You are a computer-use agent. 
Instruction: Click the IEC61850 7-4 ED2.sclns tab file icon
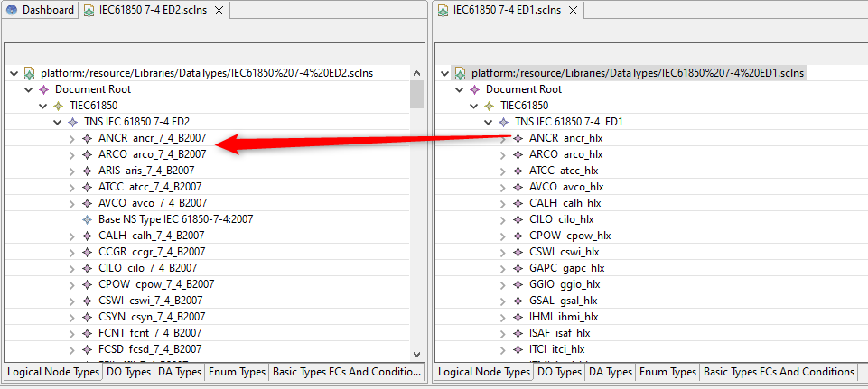click(90, 10)
